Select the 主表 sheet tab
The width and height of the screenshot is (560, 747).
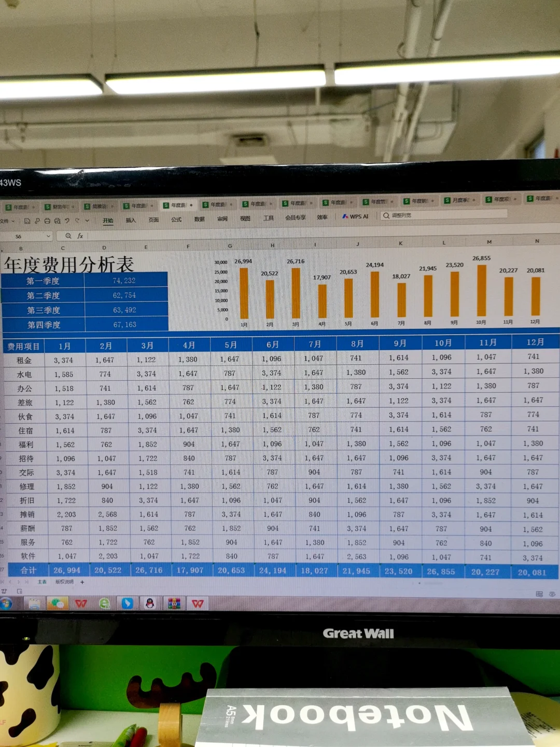[42, 582]
